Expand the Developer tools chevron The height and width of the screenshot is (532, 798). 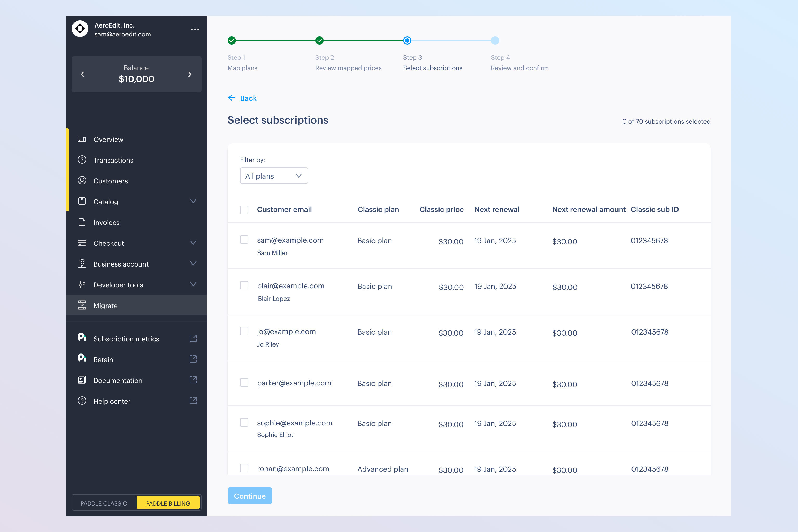point(193,284)
